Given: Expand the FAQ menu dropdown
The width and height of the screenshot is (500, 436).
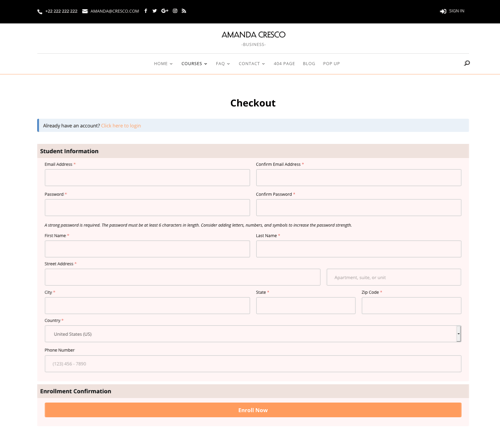Looking at the screenshot, I should pyautogui.click(x=223, y=63).
